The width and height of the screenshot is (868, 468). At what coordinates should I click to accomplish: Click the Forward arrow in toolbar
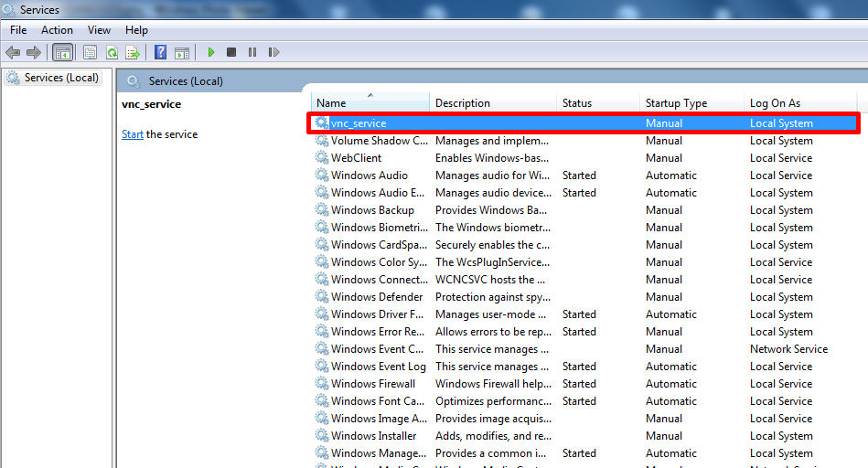pos(34,53)
